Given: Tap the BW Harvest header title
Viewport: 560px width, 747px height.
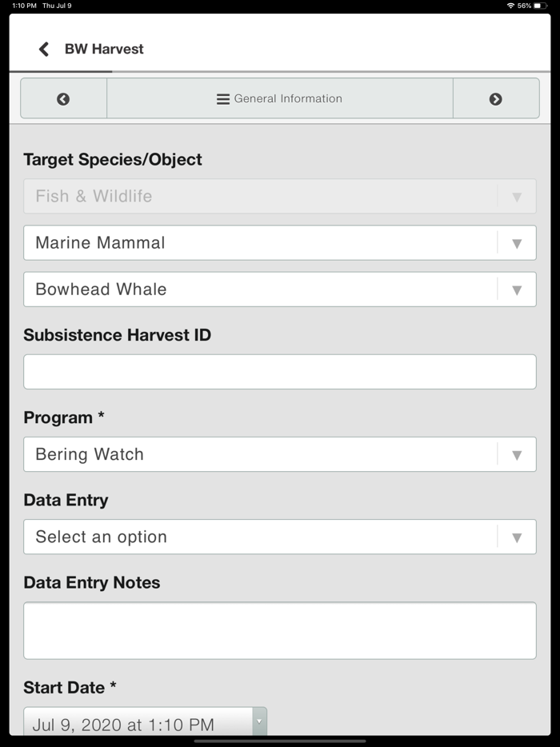Looking at the screenshot, I should click(x=104, y=49).
